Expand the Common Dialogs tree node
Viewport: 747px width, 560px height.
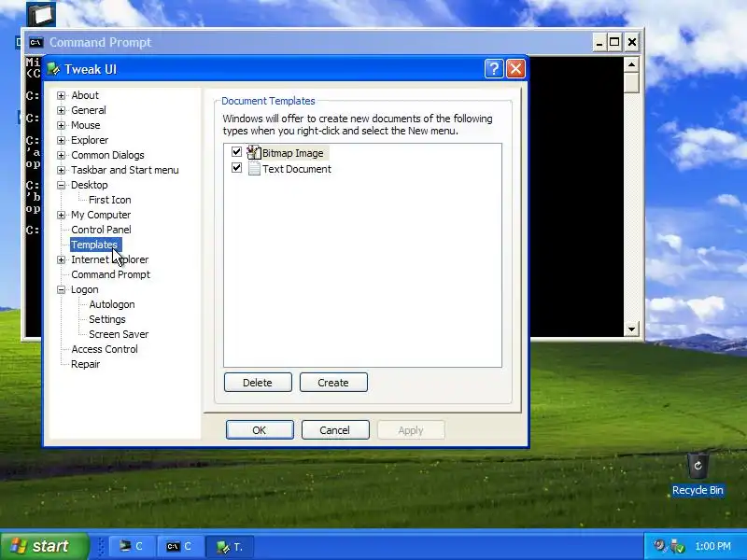click(61, 155)
